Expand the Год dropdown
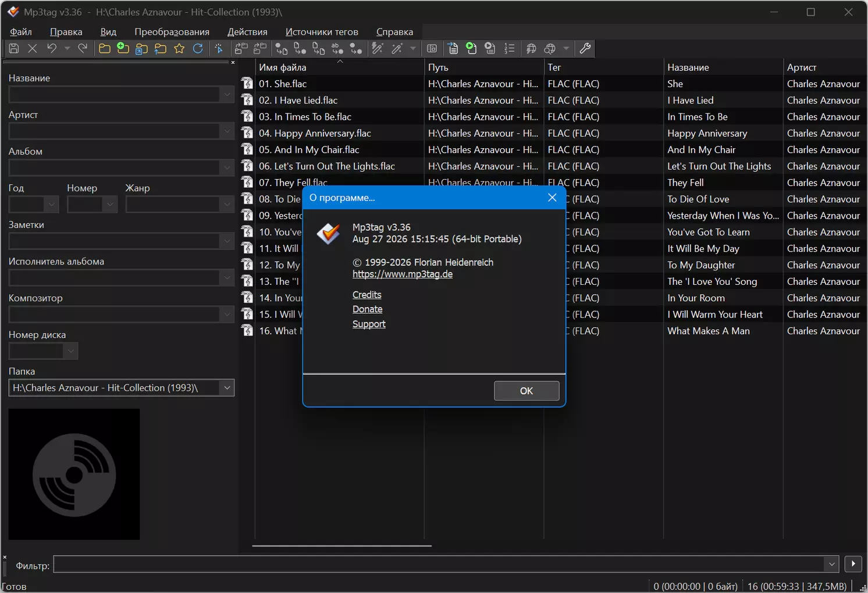This screenshot has height=593, width=868. coord(52,205)
